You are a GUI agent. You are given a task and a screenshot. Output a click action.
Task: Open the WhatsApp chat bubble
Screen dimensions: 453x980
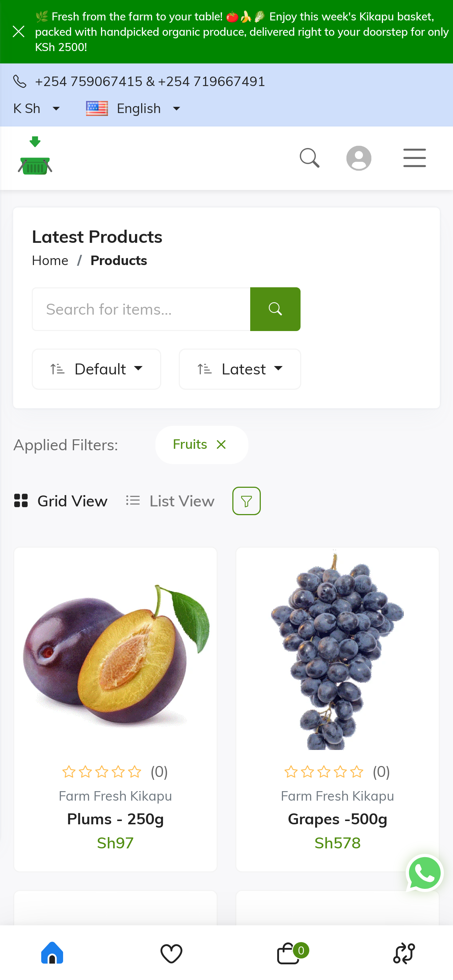424,873
